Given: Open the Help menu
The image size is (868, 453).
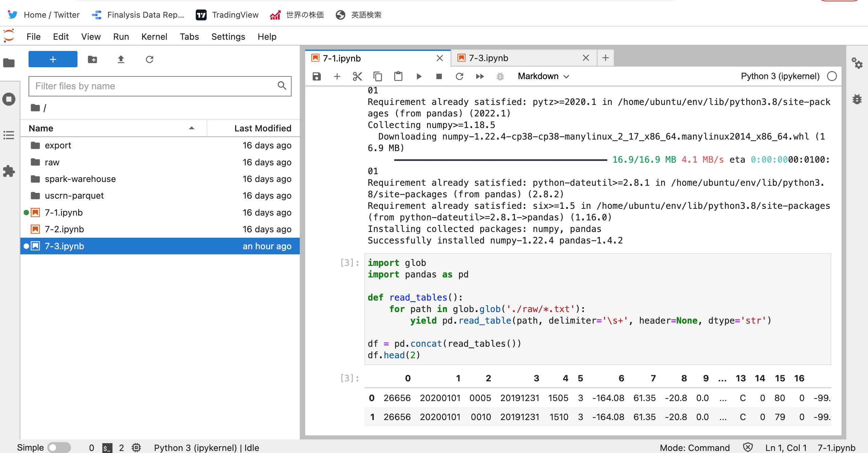Looking at the screenshot, I should [x=267, y=36].
